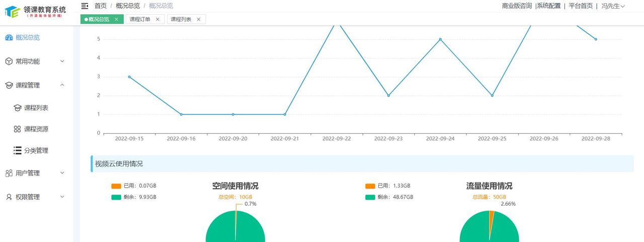
Task: Click the 首页 breadcrumb link
Action: (101, 6)
